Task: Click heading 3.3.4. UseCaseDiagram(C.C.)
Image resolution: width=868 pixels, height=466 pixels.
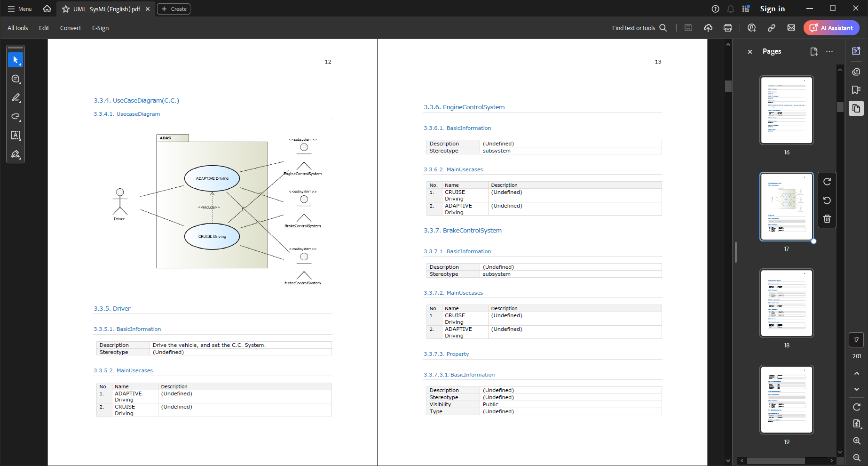Action: 136,100
